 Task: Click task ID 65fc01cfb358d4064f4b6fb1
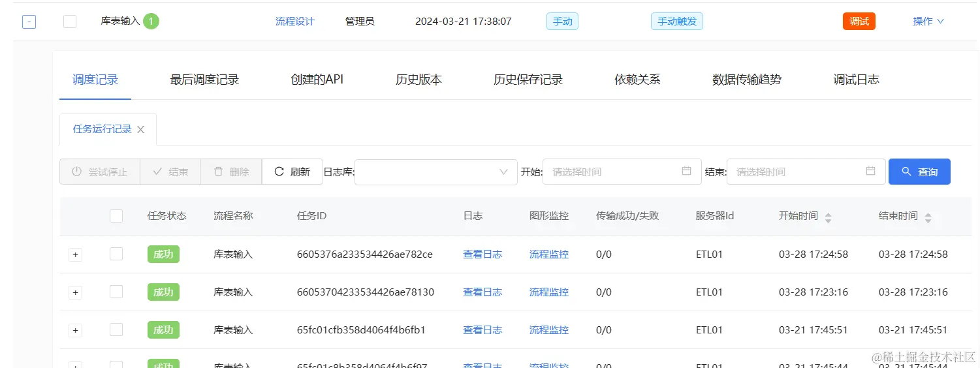(361, 330)
